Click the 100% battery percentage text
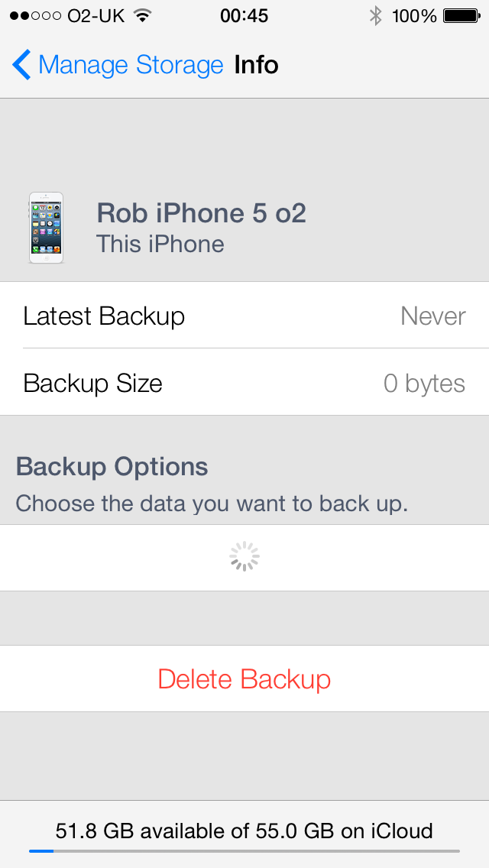Image resolution: width=489 pixels, height=868 pixels. coord(414,16)
